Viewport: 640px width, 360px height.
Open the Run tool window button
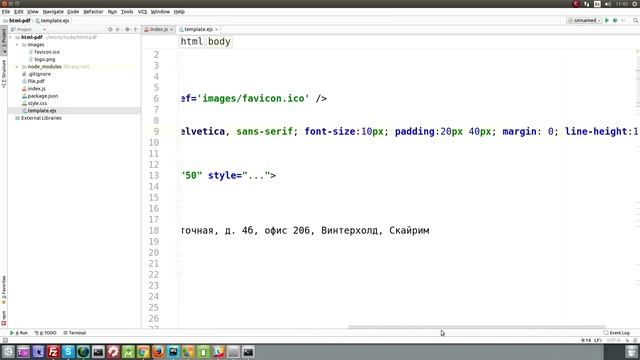click(19, 333)
